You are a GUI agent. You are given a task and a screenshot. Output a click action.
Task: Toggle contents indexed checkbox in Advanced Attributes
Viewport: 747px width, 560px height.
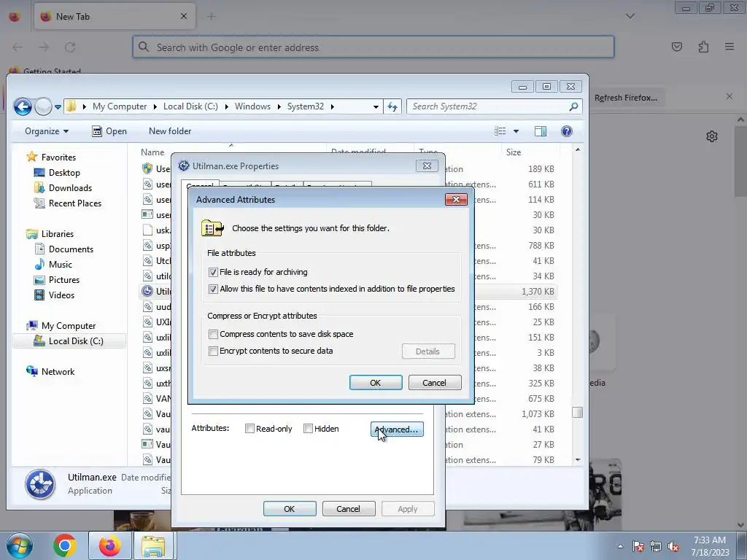click(213, 289)
